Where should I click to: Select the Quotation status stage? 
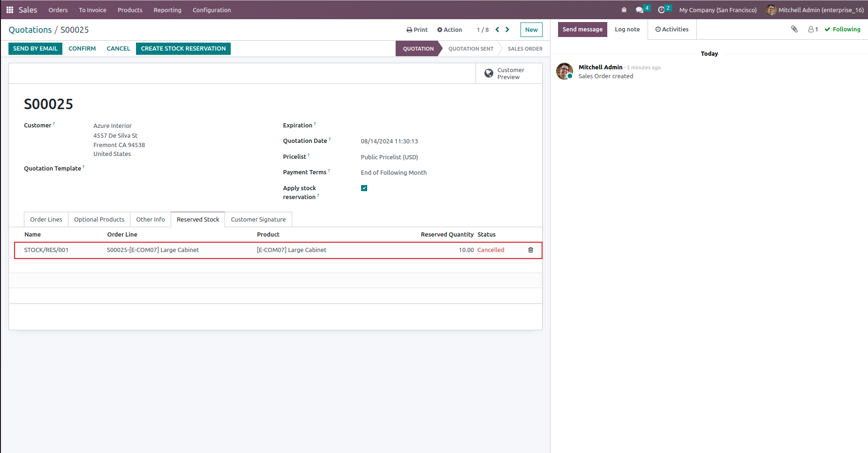(x=418, y=49)
